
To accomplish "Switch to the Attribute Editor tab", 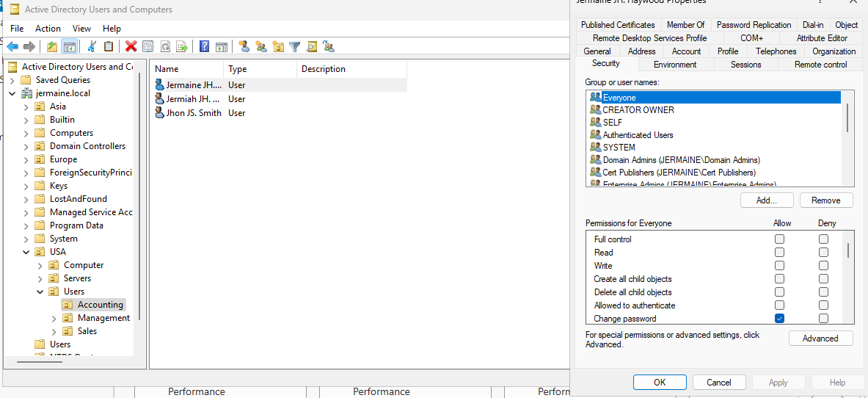I will (x=822, y=38).
